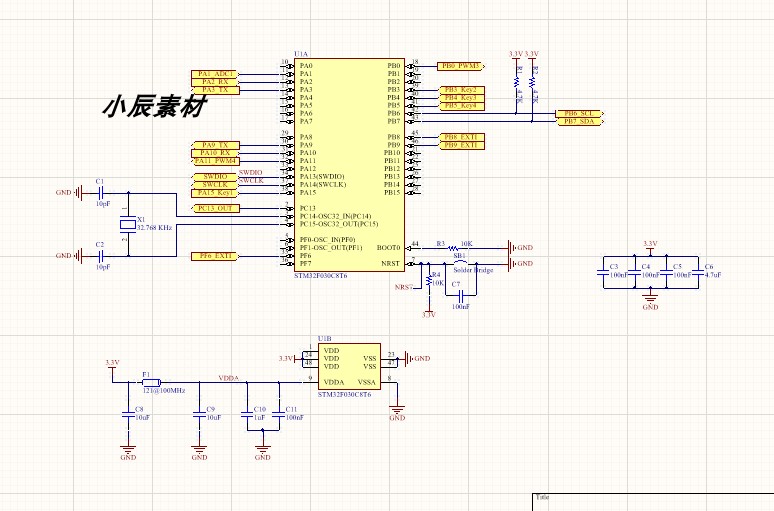
Task: Select capacitor C3 100nF symbol
Action: (603, 272)
